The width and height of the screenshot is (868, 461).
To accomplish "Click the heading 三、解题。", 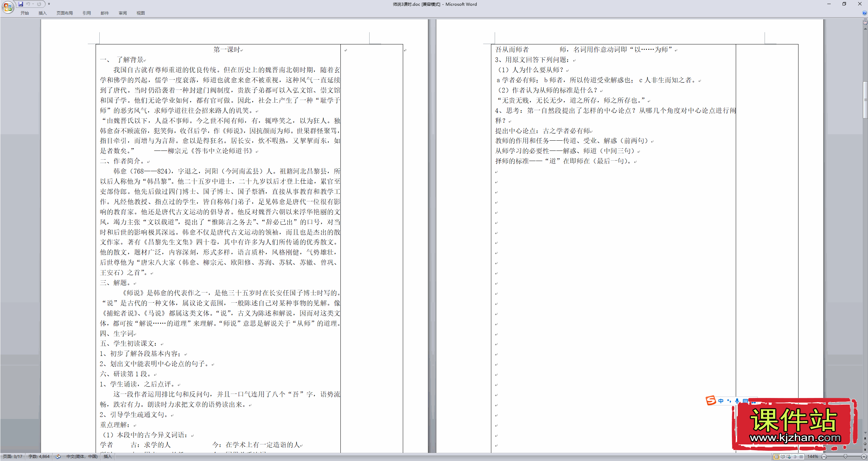I will pyautogui.click(x=117, y=283).
